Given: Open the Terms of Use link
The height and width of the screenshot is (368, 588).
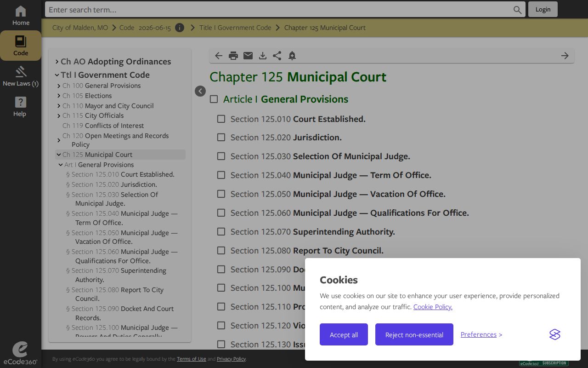Looking at the screenshot, I should tap(192, 359).
